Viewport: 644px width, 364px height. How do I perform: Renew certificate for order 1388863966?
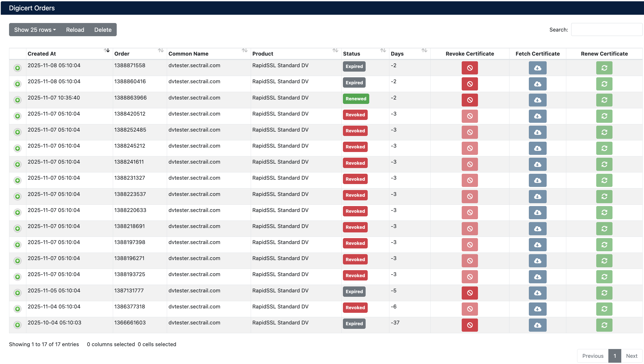(x=604, y=100)
